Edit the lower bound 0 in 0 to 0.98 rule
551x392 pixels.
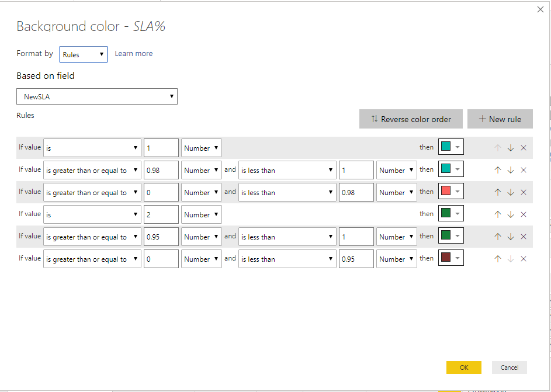click(x=161, y=192)
